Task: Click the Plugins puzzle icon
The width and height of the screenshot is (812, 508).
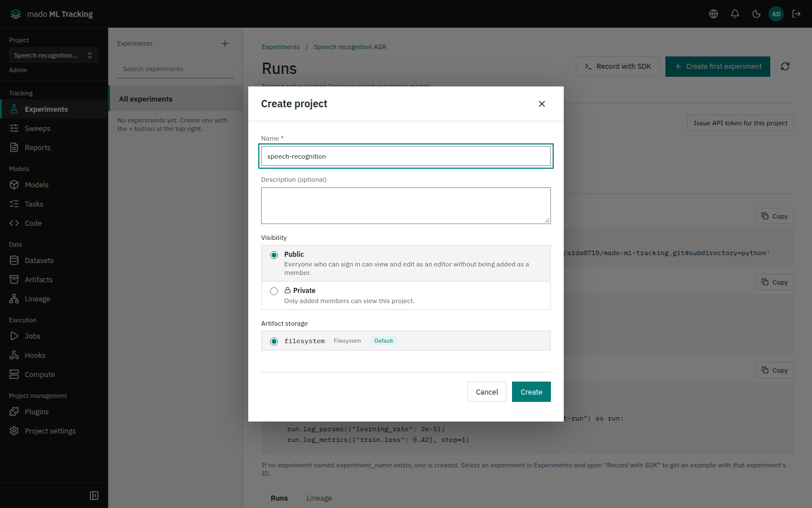Action: pos(14,411)
